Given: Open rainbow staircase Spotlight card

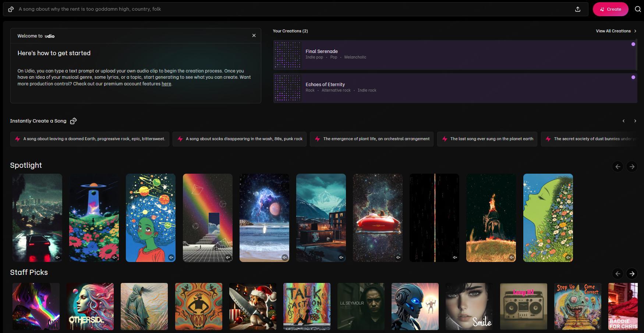Looking at the screenshot, I should (208, 218).
